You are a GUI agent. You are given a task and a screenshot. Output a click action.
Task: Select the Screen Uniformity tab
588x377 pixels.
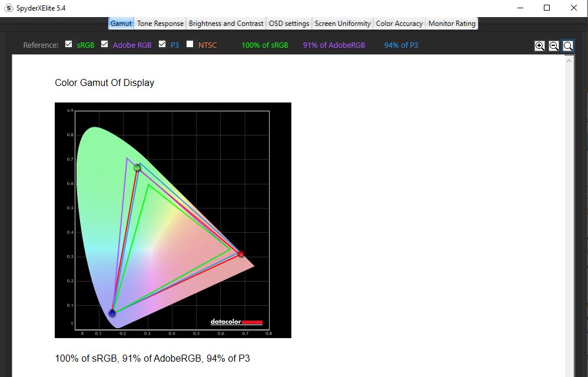(343, 24)
